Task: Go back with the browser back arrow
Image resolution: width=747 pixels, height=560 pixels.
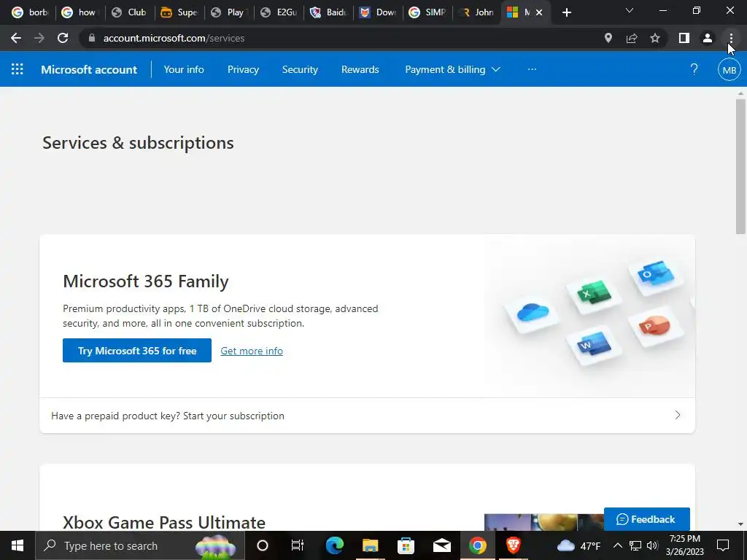Action: 16,38
